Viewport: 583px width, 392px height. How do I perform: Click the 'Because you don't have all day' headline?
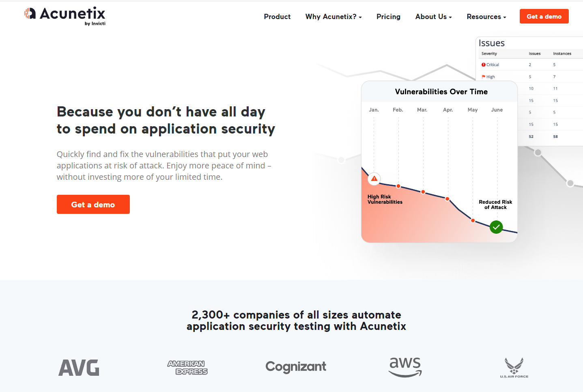point(166,120)
